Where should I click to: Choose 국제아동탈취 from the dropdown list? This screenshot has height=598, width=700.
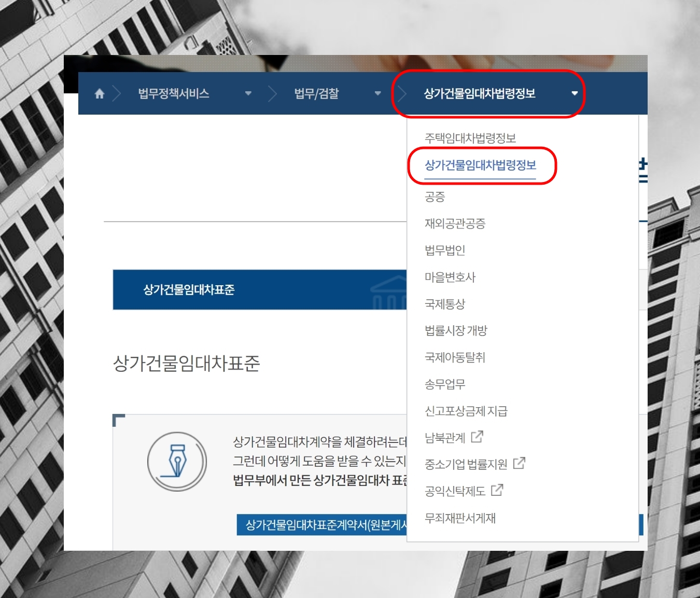pyautogui.click(x=455, y=357)
